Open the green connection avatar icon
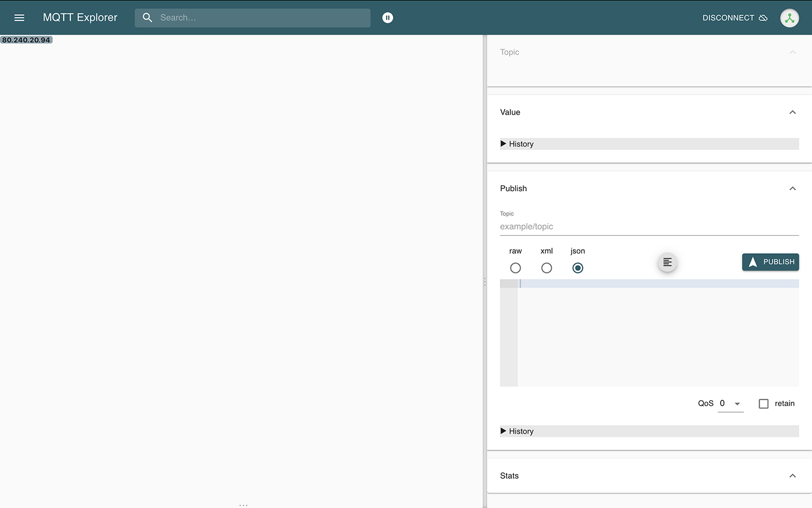This screenshot has width=812, height=508. tap(789, 17)
